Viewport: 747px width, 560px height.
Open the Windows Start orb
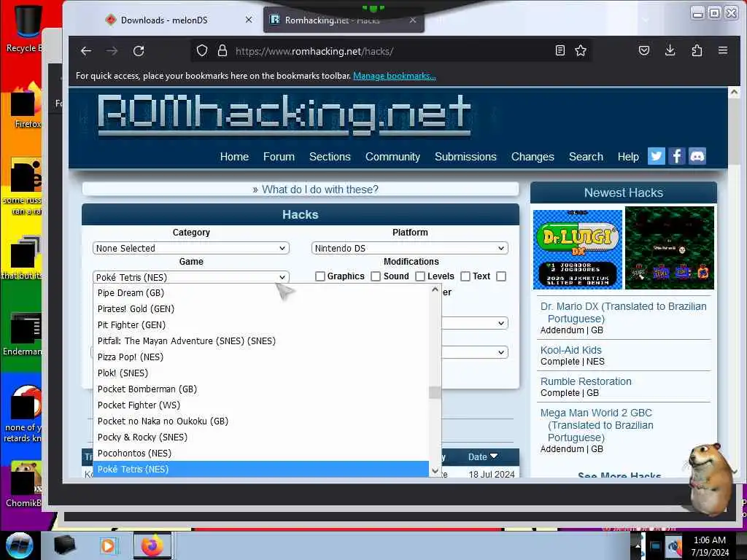pos(19,545)
